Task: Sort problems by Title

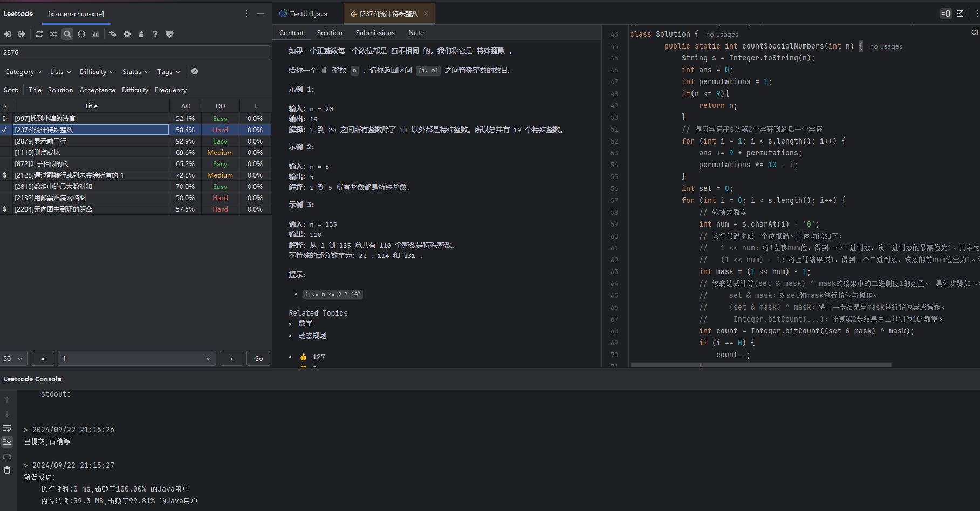Action: pyautogui.click(x=35, y=90)
